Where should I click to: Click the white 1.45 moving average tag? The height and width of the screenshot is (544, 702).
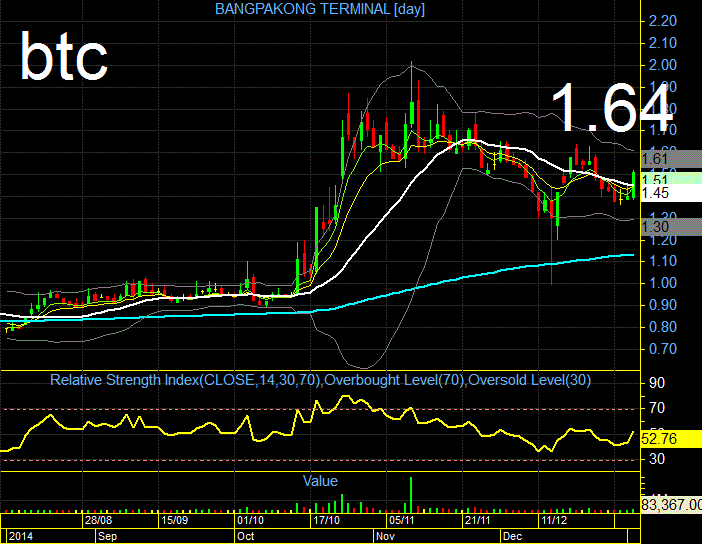click(x=671, y=193)
